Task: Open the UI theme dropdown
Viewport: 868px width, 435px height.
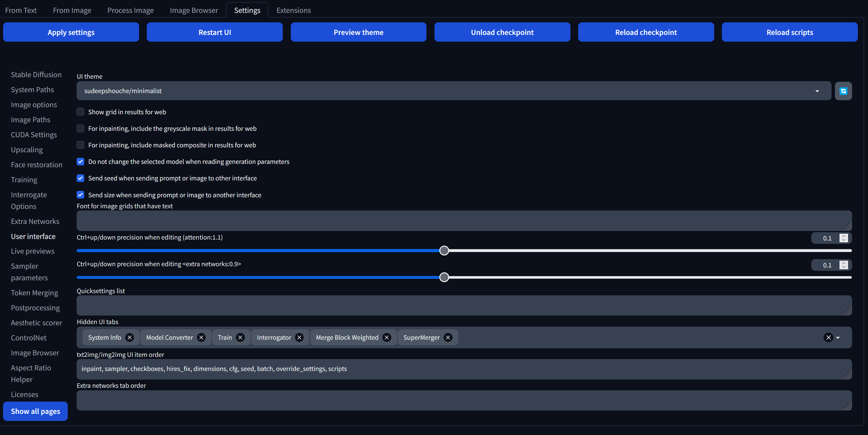Action: tap(817, 91)
